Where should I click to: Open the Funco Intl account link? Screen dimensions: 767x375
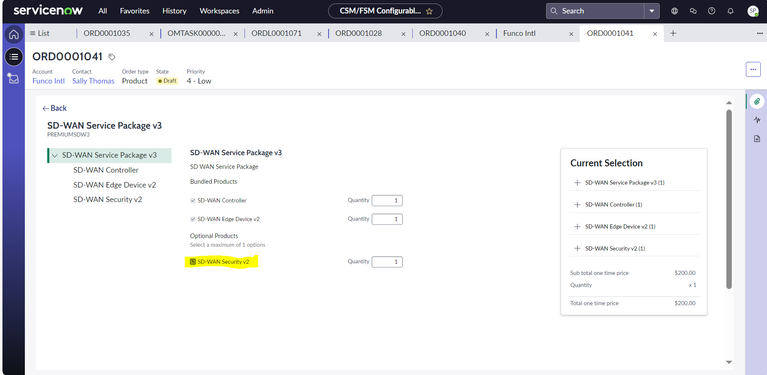[48, 81]
